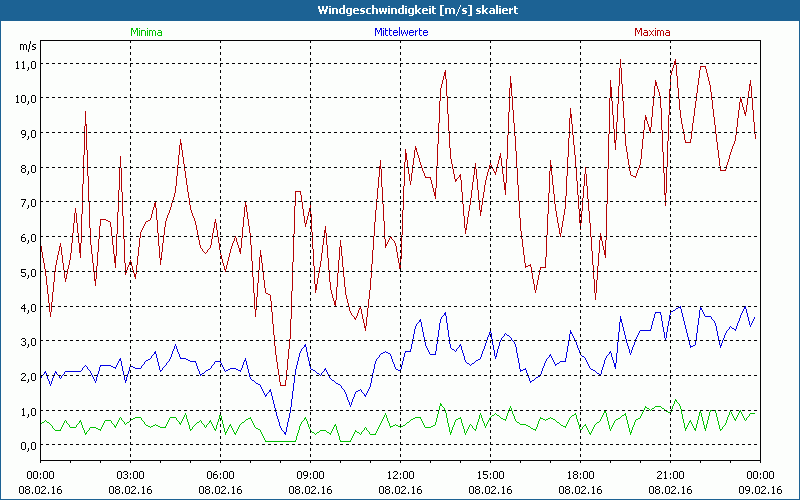Image resolution: width=800 pixels, height=500 pixels.
Task: Select the 18:00 time axis label
Action: [x=581, y=475]
